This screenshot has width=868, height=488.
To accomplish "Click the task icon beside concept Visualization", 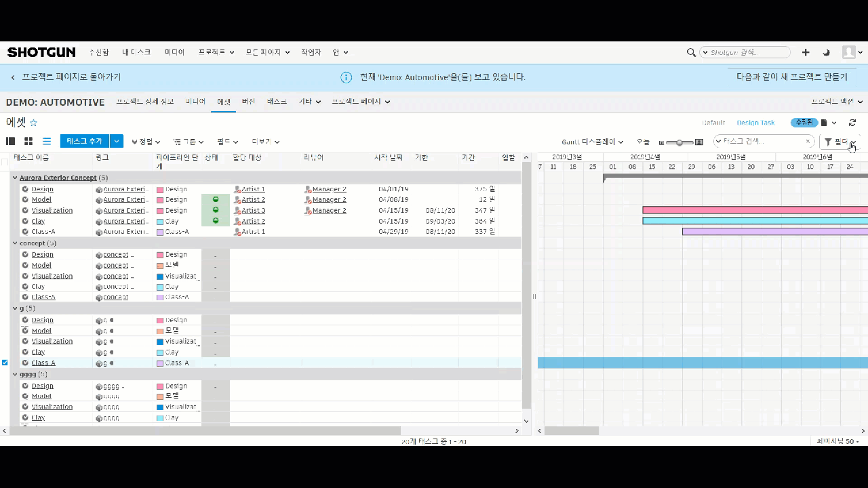I will coord(25,276).
